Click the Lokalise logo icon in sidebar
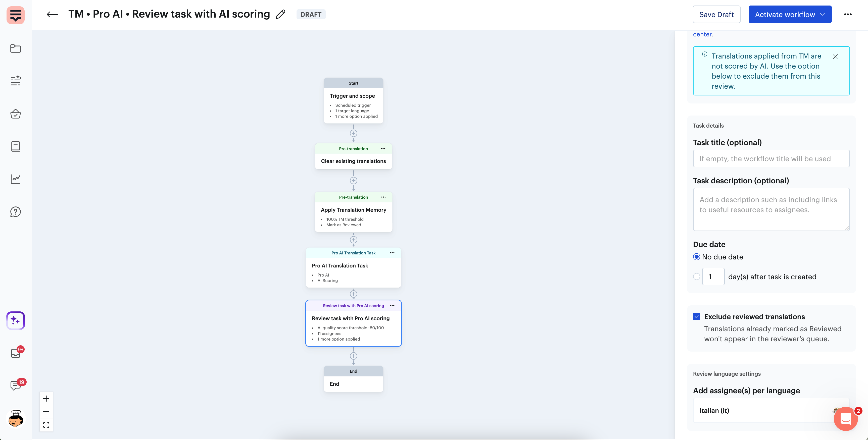 tap(16, 15)
